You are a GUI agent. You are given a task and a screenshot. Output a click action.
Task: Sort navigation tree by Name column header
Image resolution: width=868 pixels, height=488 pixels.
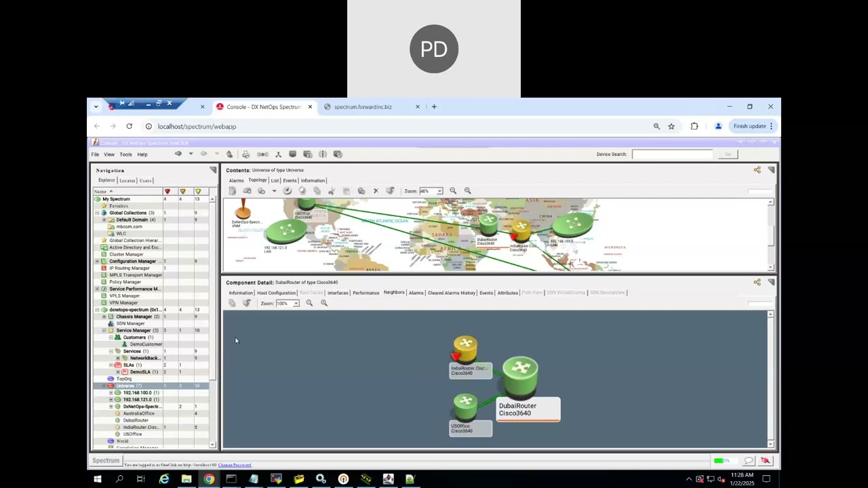[127, 191]
